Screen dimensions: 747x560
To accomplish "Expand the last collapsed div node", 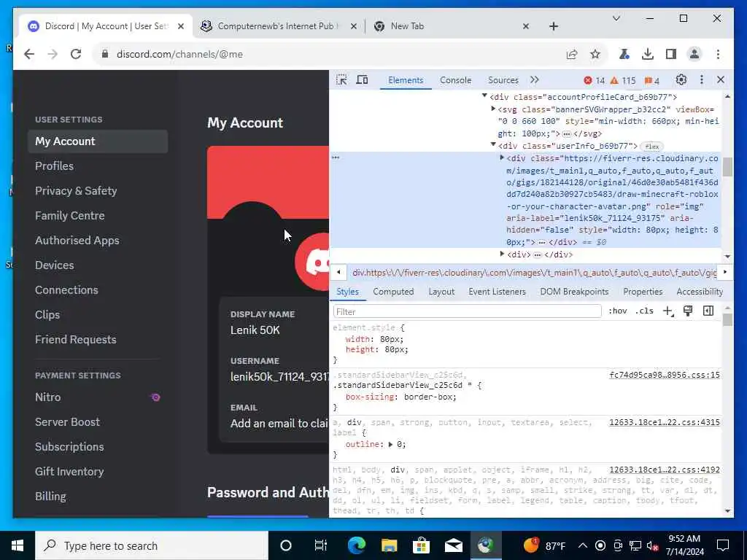I will (502, 254).
